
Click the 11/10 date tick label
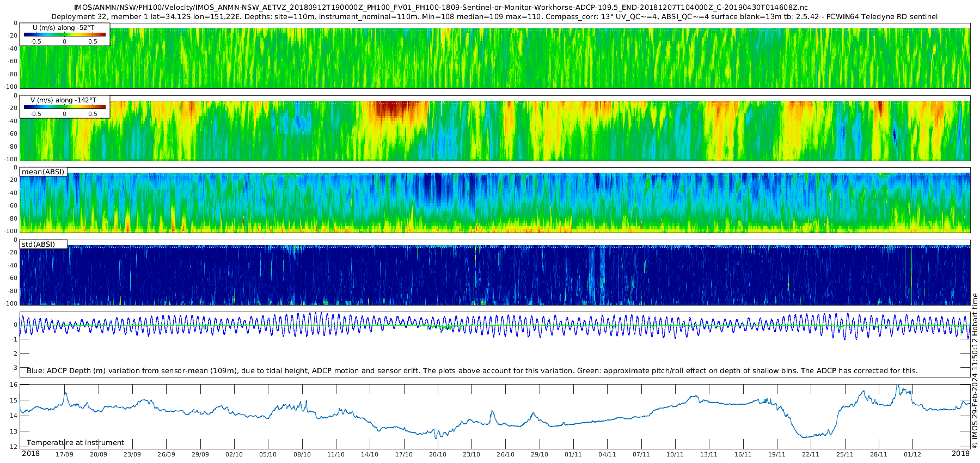pyautogui.click(x=336, y=454)
